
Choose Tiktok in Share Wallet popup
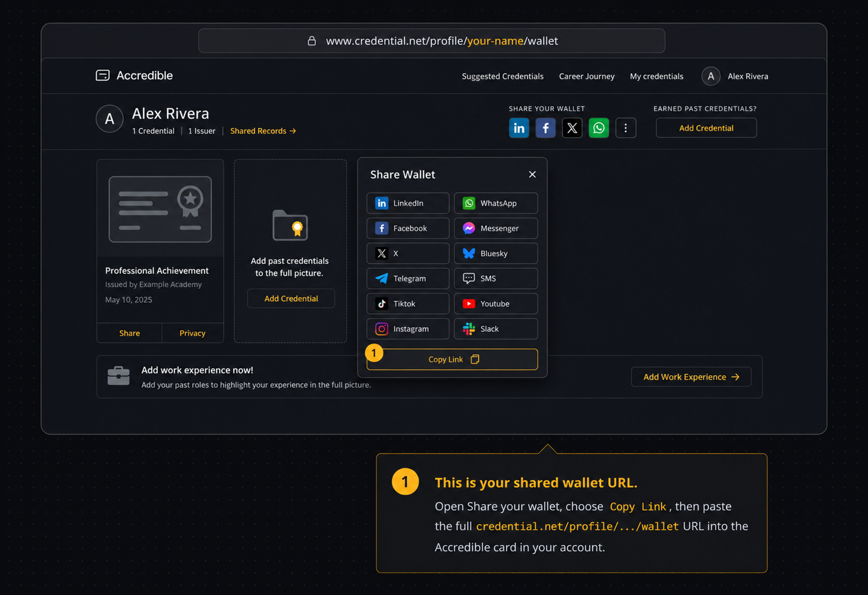click(407, 304)
